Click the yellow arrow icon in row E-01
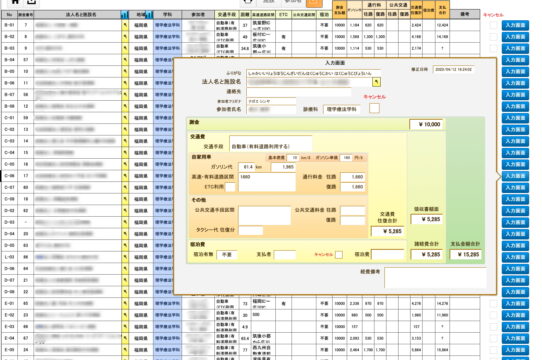 [x=125, y=304]
